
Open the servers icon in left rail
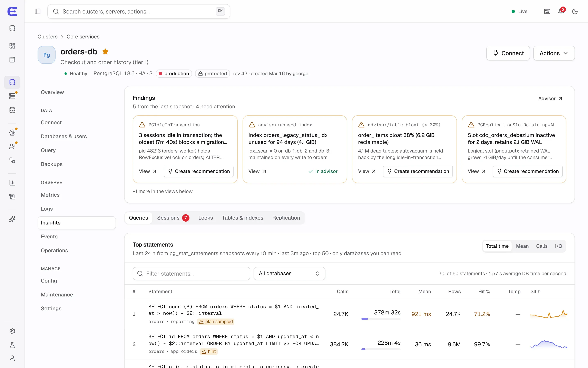(12, 96)
